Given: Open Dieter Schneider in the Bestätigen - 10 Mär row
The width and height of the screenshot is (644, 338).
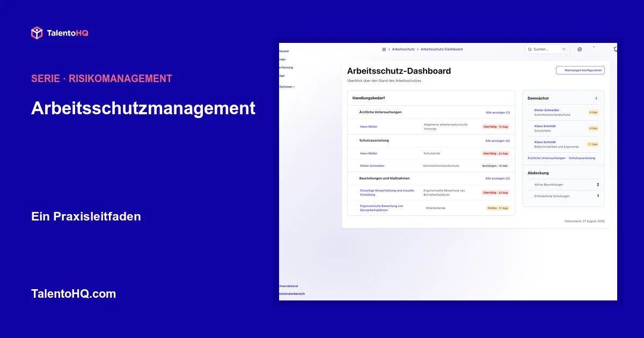Looking at the screenshot, I should click(372, 166).
